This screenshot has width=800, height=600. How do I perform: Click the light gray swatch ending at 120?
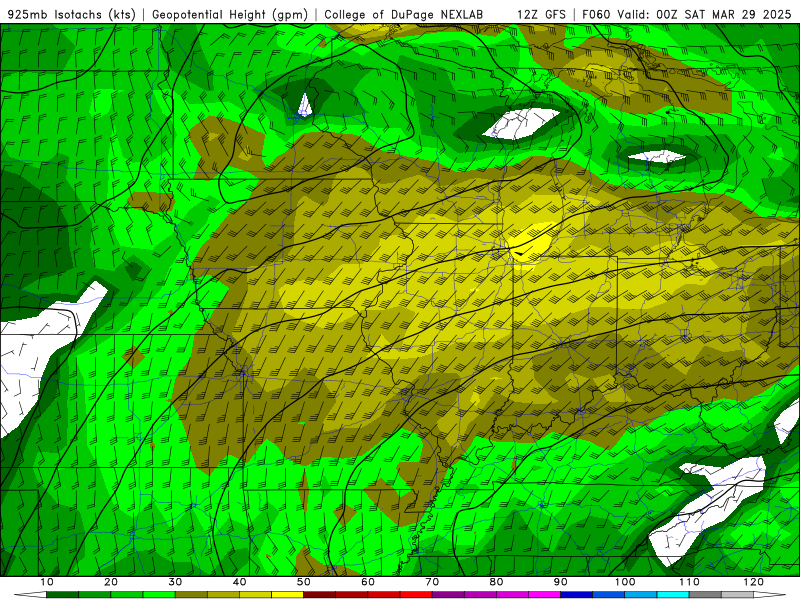(738, 595)
